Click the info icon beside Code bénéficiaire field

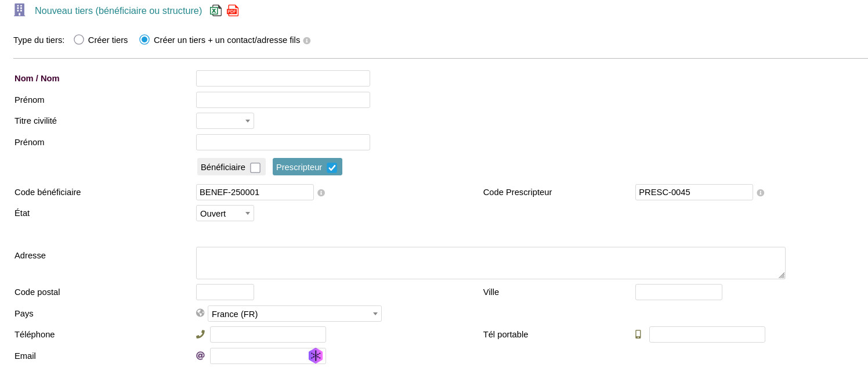coord(321,193)
